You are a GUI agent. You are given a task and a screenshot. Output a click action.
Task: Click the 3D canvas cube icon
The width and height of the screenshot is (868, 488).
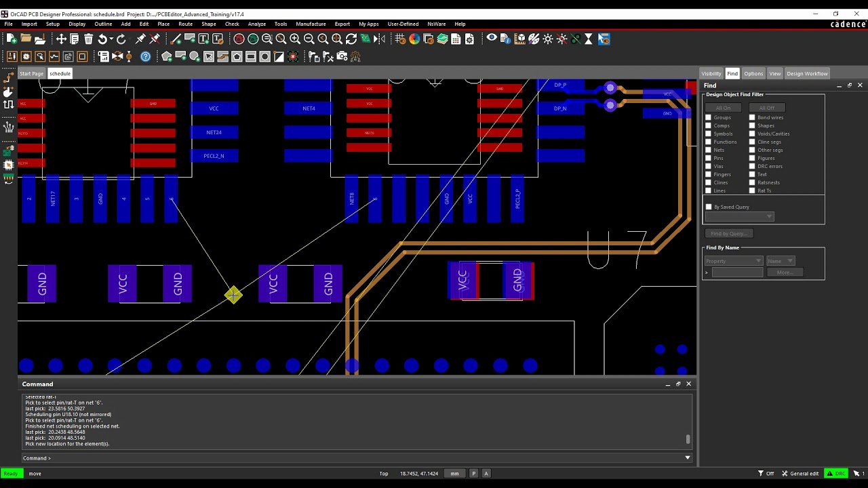520,39
